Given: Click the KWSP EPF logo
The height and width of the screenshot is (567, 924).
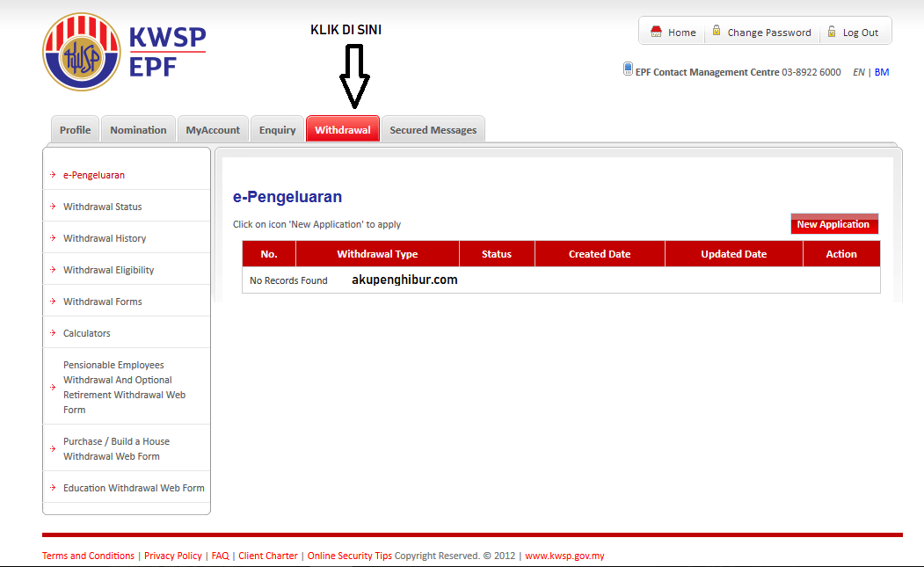Looking at the screenshot, I should pos(124,52).
